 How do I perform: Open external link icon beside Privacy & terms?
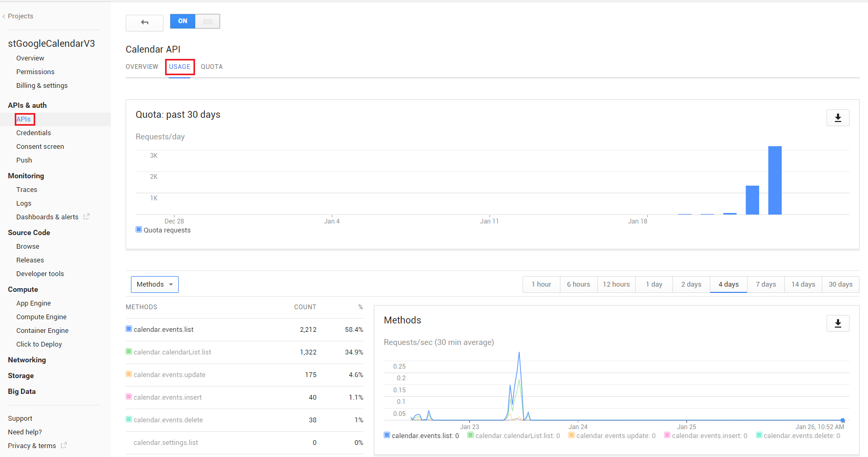point(64,445)
